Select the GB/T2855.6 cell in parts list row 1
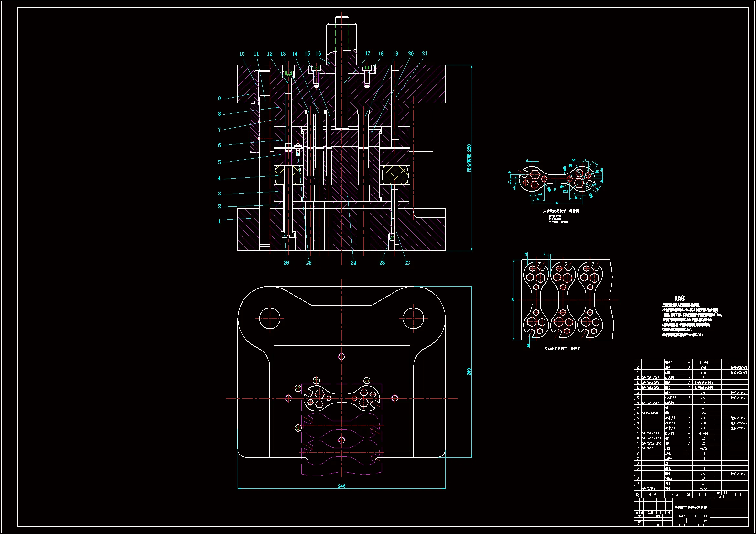The width and height of the screenshot is (756, 534). point(648,489)
